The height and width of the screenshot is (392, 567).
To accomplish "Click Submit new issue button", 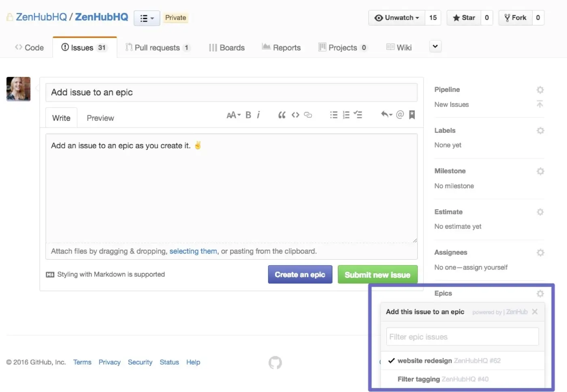I will click(x=377, y=275).
